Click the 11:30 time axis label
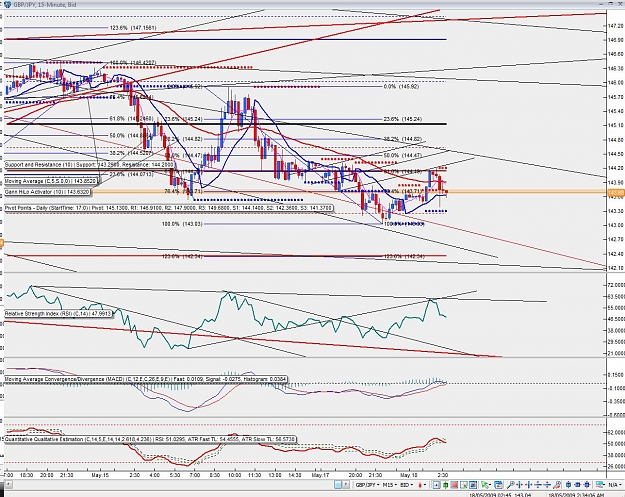This screenshot has height=497, width=625. pyautogui.click(x=254, y=475)
